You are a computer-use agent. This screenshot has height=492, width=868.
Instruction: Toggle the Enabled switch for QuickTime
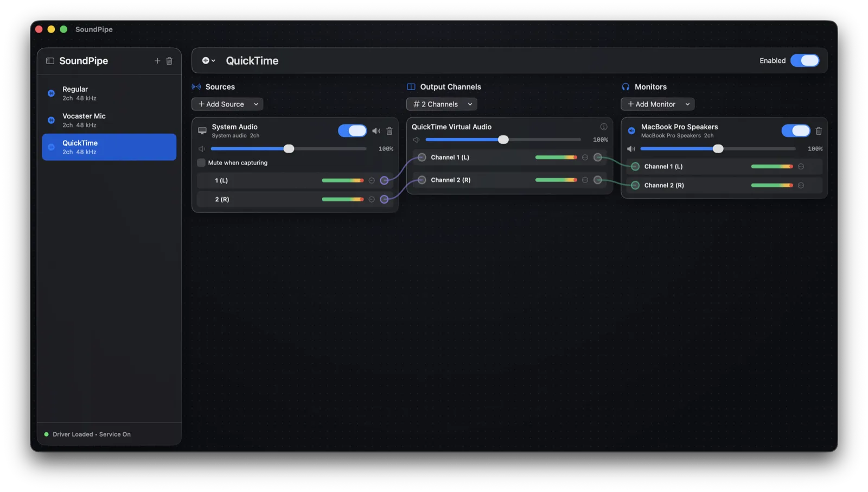(x=805, y=61)
